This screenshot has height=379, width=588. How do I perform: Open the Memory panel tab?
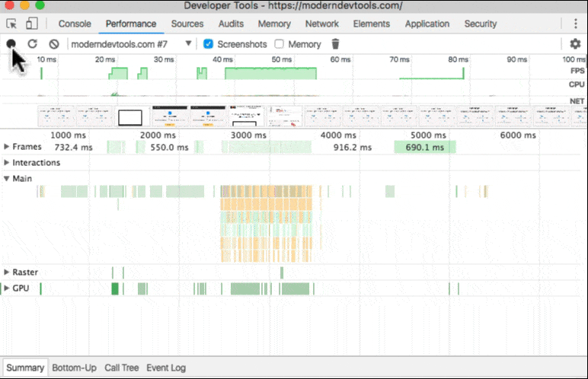274,24
